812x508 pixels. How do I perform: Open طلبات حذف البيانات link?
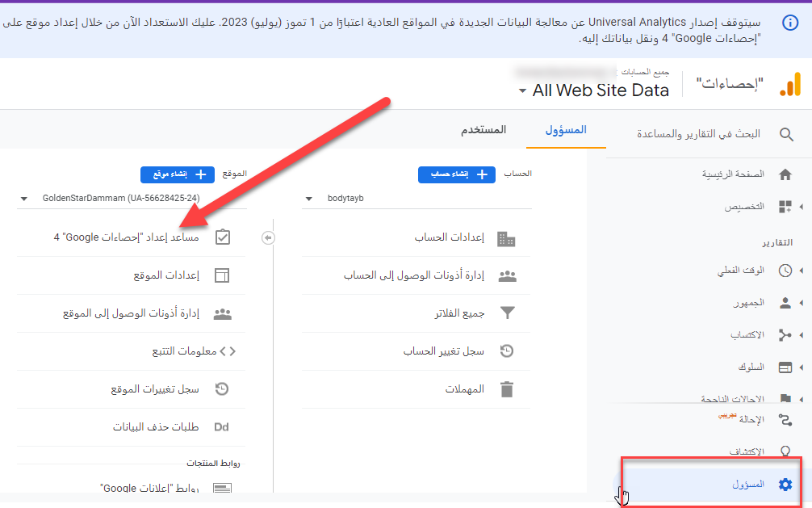pyautogui.click(x=156, y=427)
